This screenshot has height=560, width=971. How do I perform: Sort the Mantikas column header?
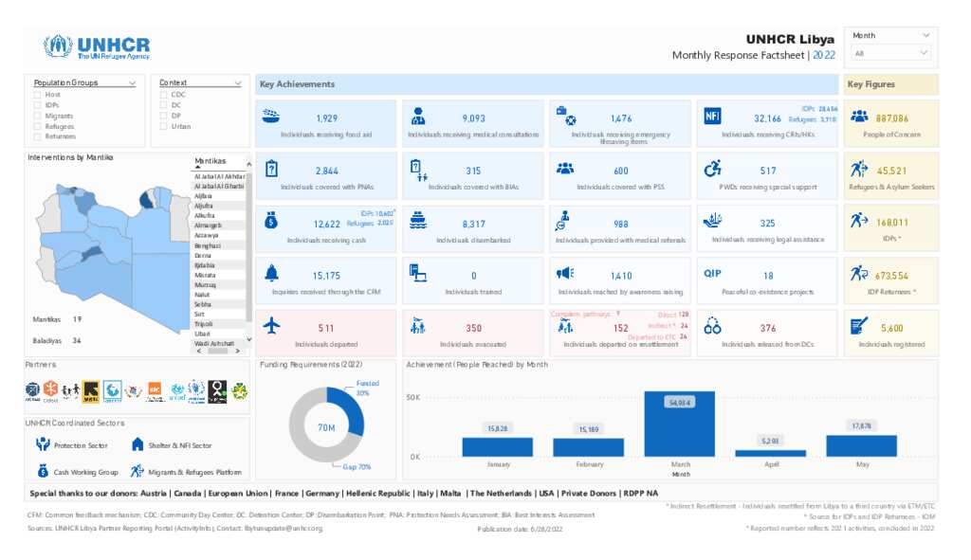[211, 161]
